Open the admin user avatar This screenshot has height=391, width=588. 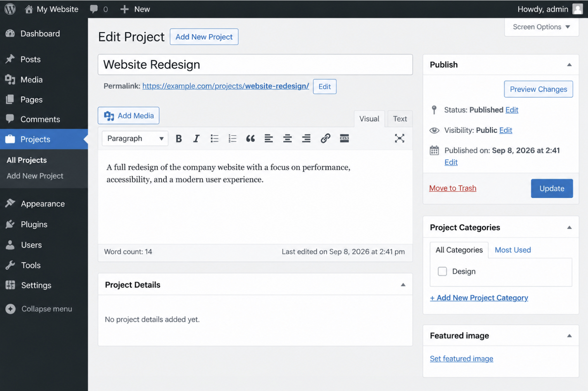point(577,9)
